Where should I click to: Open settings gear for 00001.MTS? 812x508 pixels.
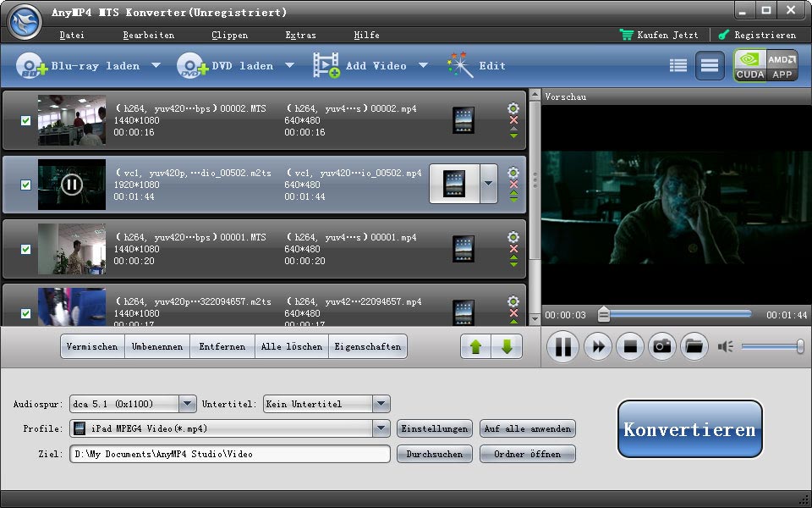point(513,237)
